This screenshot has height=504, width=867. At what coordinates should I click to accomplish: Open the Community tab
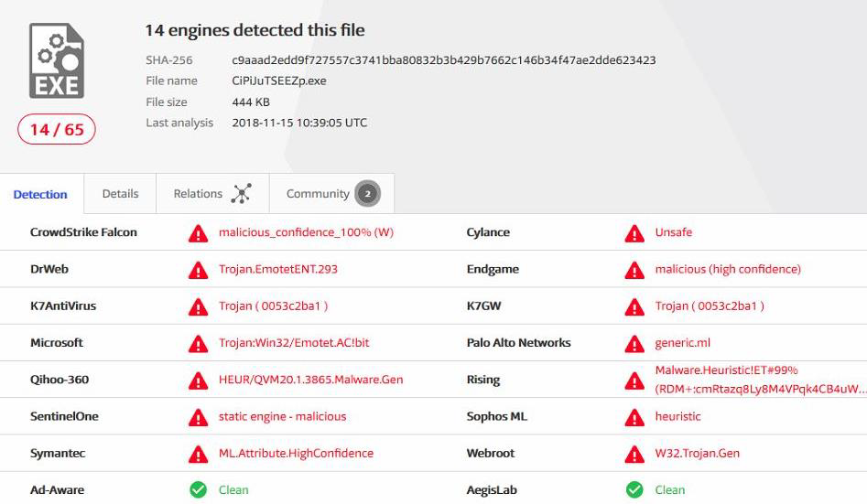318,194
